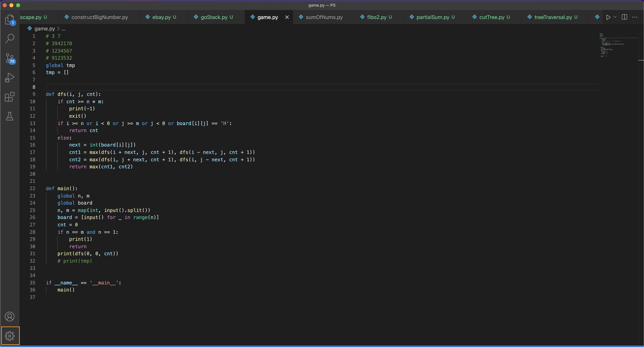644x347 pixels.
Task: Click game.py in the breadcrumb path
Action: coord(44,29)
